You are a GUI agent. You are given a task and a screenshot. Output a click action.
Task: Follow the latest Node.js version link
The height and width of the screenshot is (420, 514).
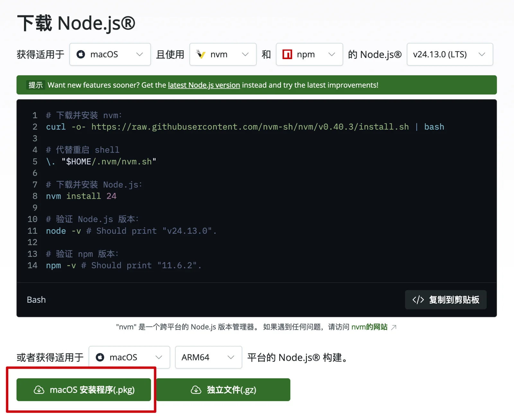click(x=204, y=85)
